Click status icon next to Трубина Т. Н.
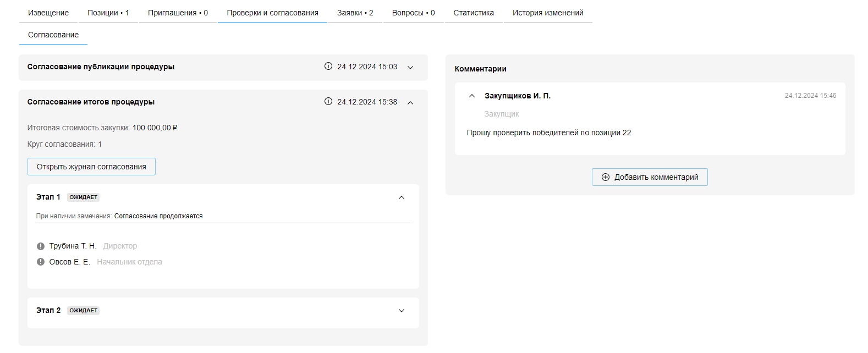The height and width of the screenshot is (353, 868). click(x=41, y=246)
